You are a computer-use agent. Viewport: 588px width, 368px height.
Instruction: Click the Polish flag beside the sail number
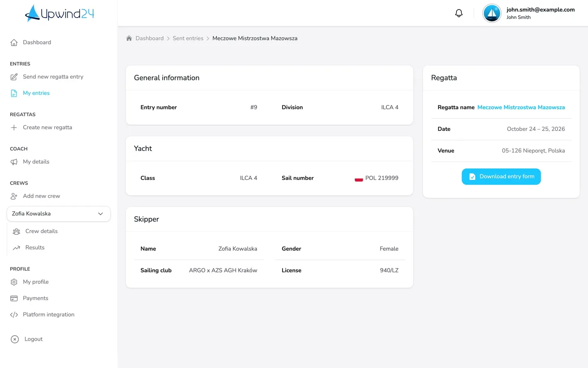tap(359, 178)
